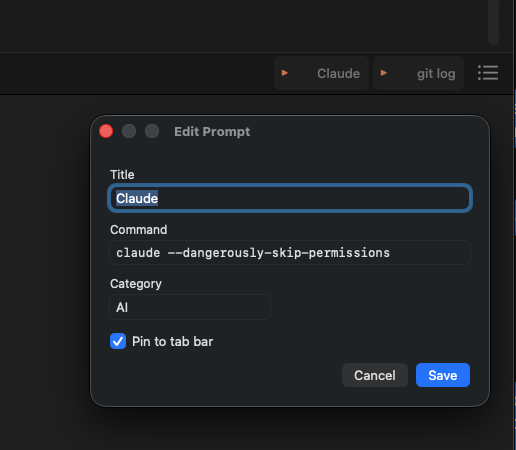Save the edited prompt

[x=443, y=375]
